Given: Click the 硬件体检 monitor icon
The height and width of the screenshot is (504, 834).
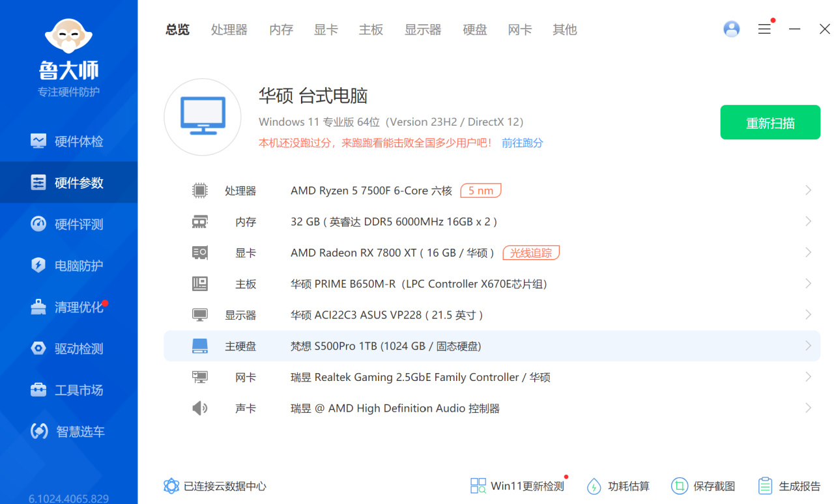Looking at the screenshot, I should click(x=38, y=141).
